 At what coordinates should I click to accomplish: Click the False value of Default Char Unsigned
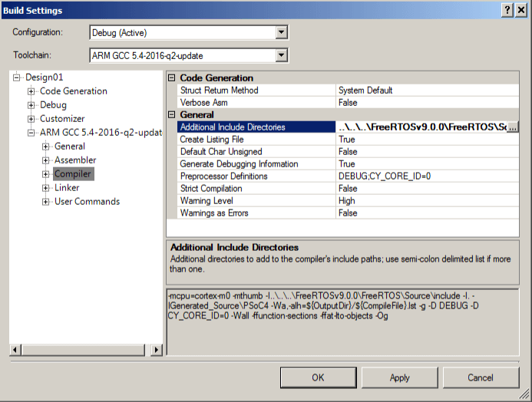(427, 151)
